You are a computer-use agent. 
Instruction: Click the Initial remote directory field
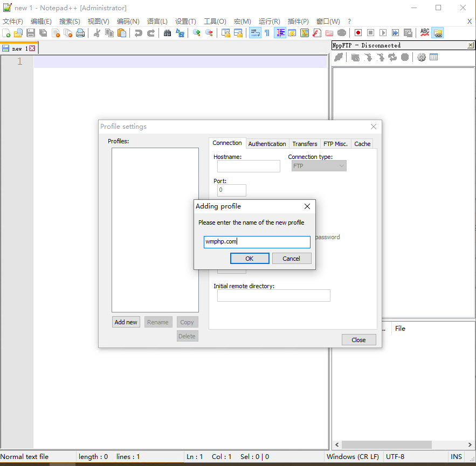(273, 296)
